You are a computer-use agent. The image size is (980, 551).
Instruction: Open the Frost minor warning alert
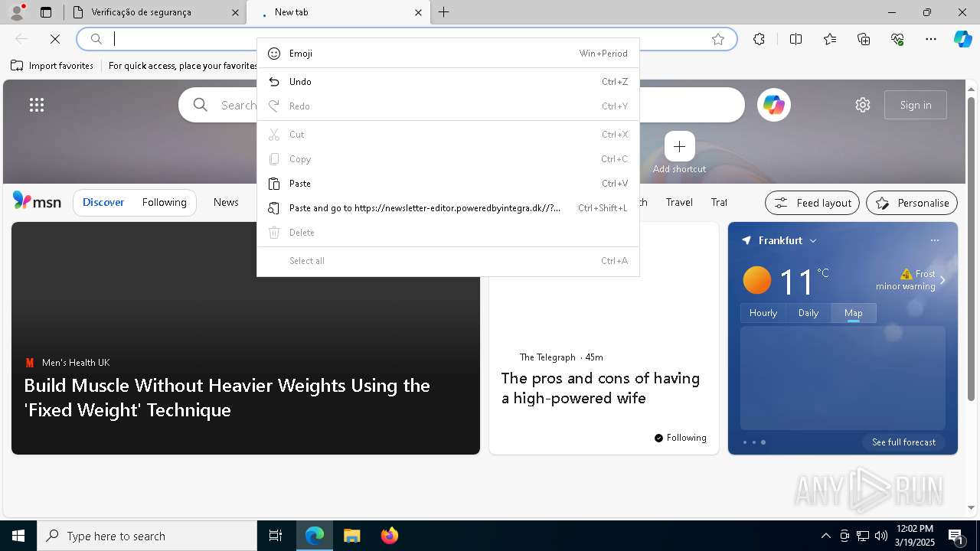click(906, 280)
